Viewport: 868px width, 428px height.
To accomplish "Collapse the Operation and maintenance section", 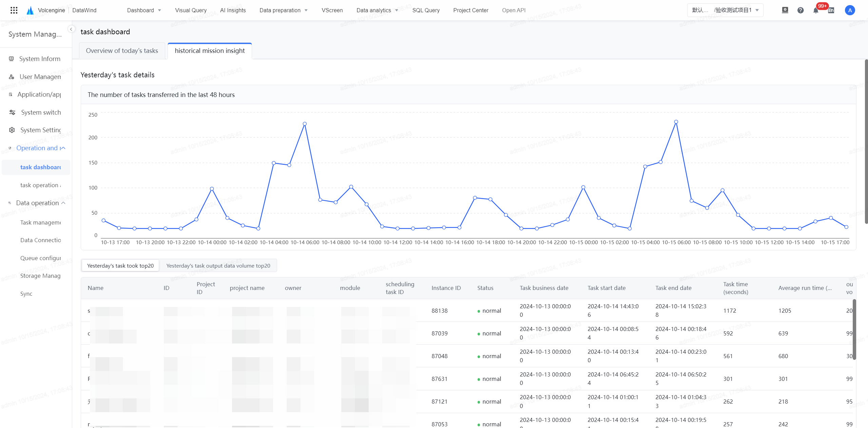I will click(x=63, y=148).
